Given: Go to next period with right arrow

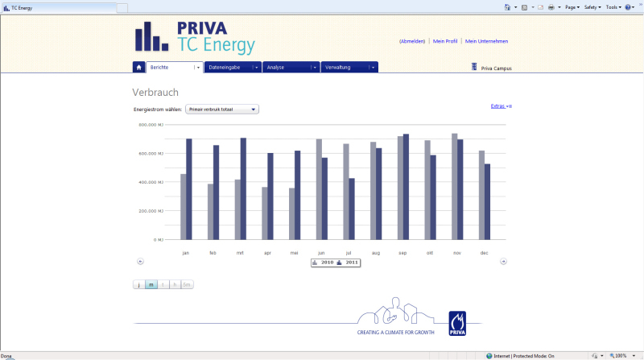Looking at the screenshot, I should (x=503, y=262).
